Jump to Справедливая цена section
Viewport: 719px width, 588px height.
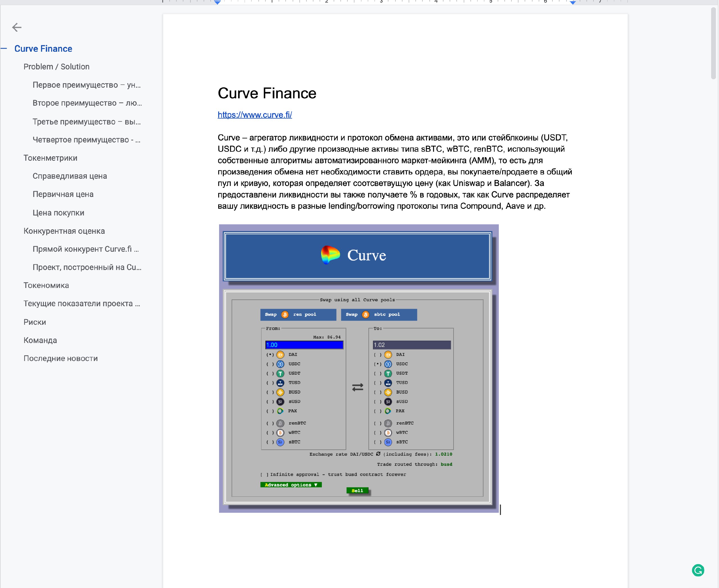point(70,176)
